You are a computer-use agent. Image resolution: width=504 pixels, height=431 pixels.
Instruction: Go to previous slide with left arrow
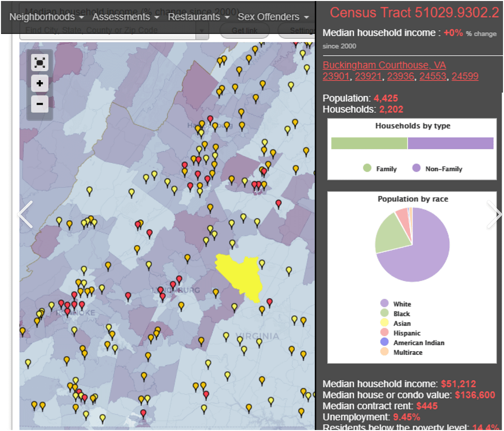point(26,215)
